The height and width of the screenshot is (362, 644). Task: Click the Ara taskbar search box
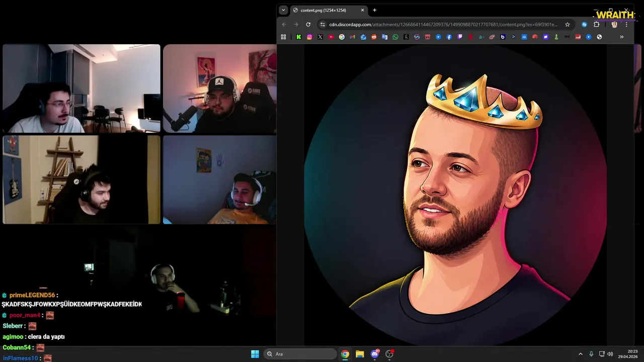(300, 354)
